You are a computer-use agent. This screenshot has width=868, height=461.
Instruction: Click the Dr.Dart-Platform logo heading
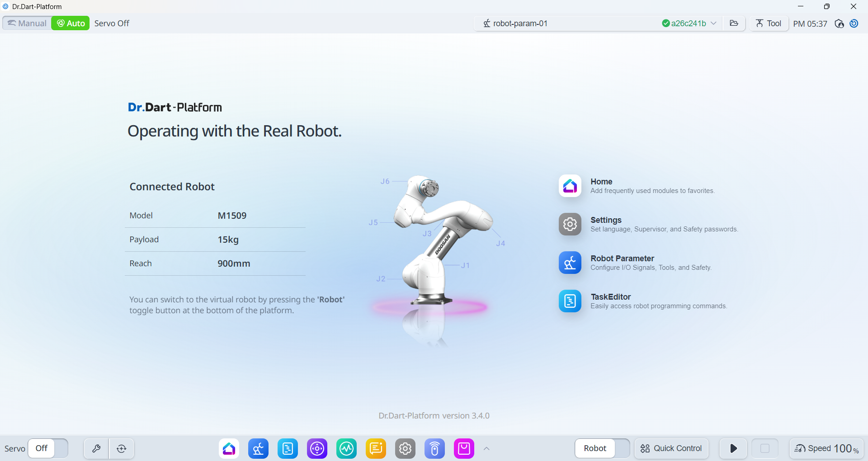click(x=175, y=107)
